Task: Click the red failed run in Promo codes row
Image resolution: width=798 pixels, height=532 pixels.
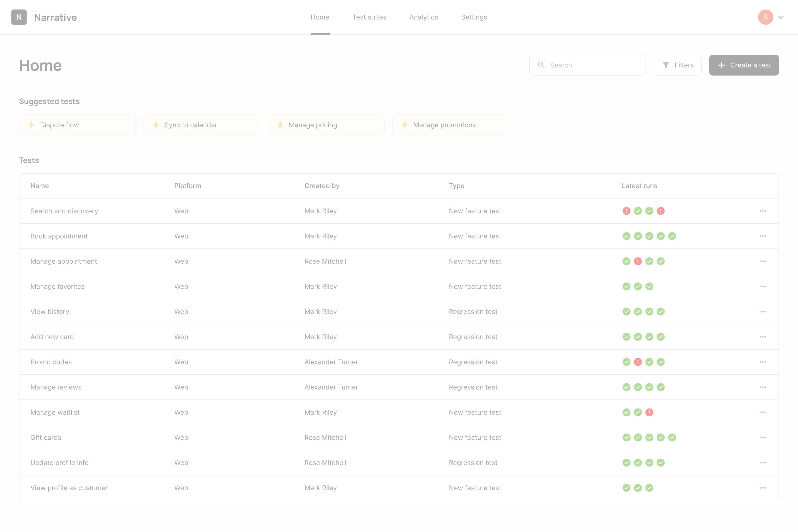Action: coord(638,362)
